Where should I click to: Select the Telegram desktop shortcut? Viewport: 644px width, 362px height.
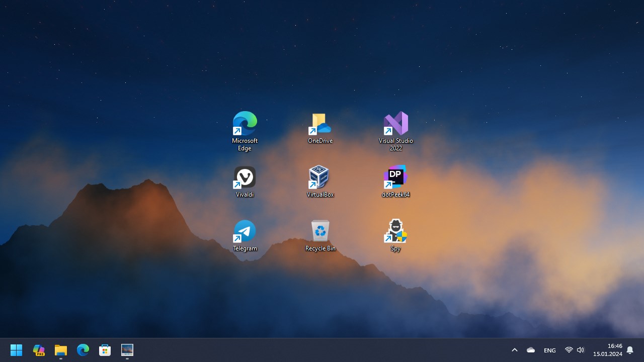245,236
